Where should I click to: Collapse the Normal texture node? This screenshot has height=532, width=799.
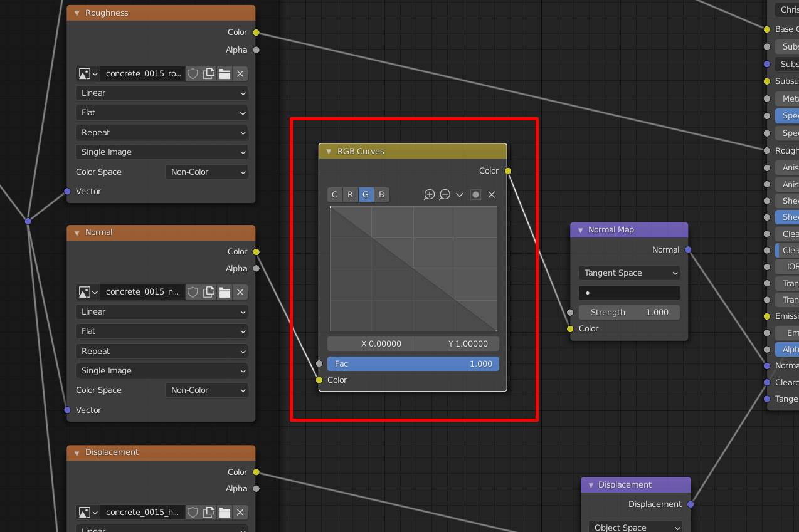pos(77,232)
